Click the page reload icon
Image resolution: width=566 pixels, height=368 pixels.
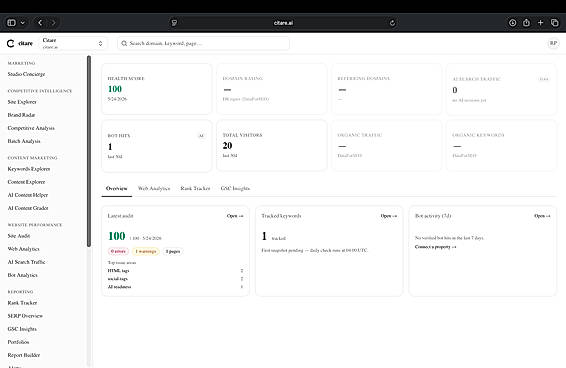point(392,23)
